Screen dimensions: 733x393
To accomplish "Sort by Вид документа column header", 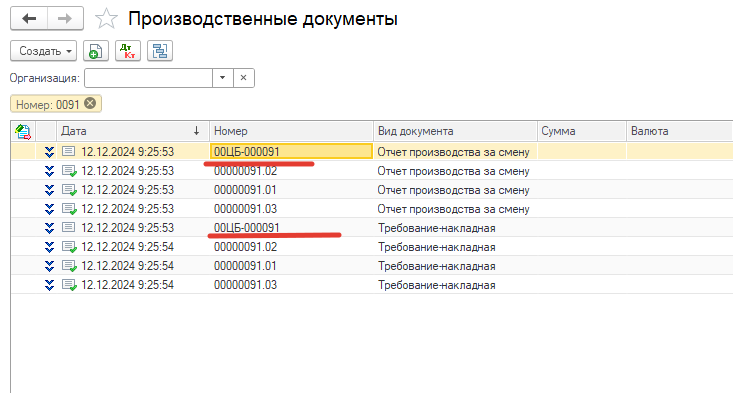I will (x=455, y=131).
